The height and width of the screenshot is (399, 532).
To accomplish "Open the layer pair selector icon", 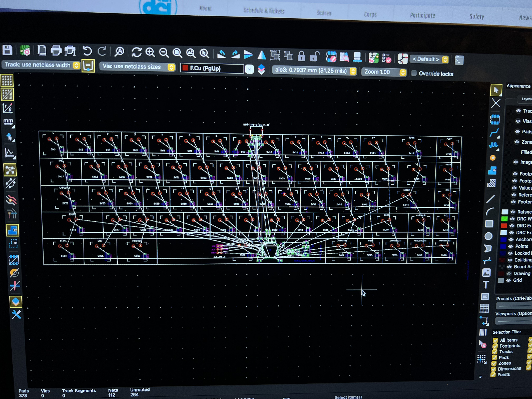I will [261, 69].
